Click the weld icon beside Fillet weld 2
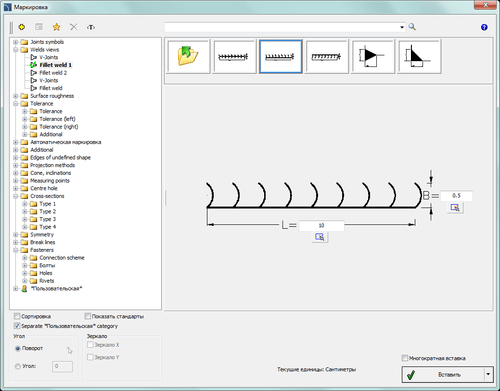Image resolution: width=500 pixels, height=391 pixels. coord(33,73)
